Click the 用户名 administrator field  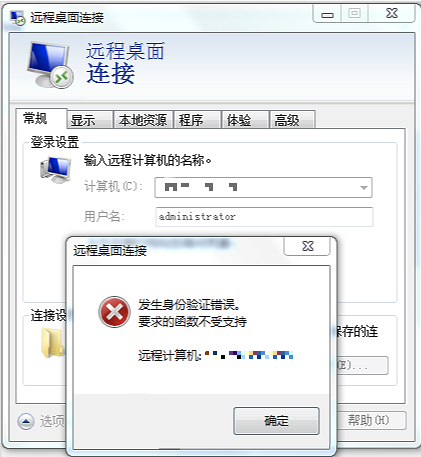click(x=264, y=217)
